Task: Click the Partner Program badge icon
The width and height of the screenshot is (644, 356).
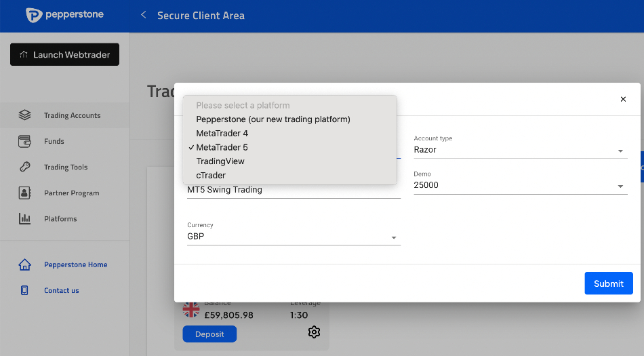Action: (x=24, y=193)
